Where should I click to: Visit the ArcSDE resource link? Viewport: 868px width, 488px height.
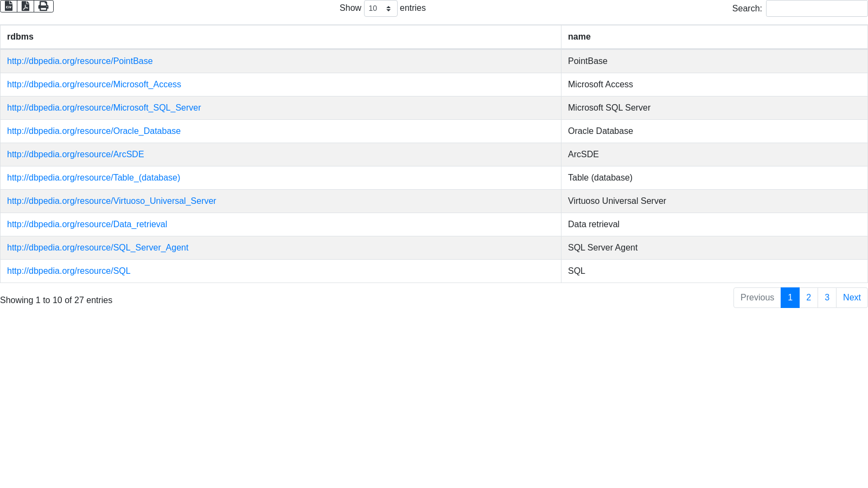[x=75, y=155]
